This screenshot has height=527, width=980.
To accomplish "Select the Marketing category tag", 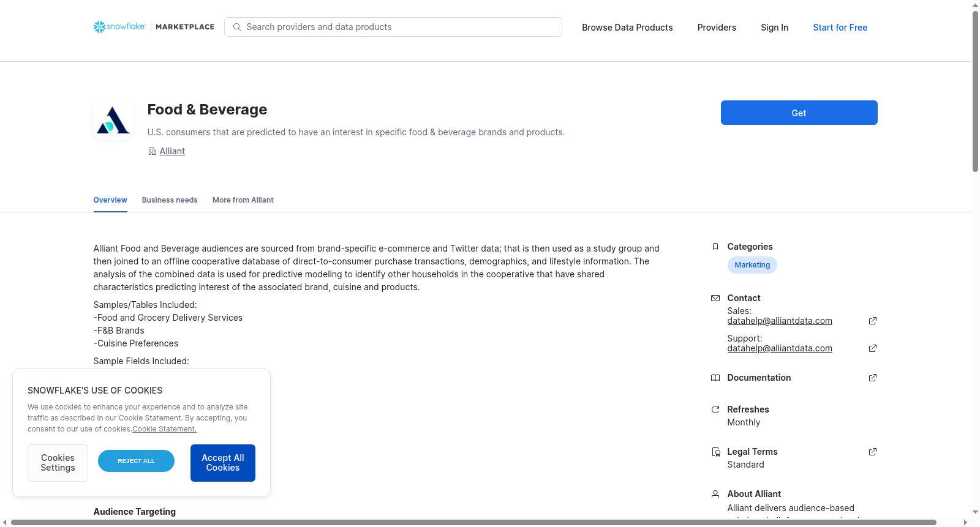I will [x=752, y=265].
